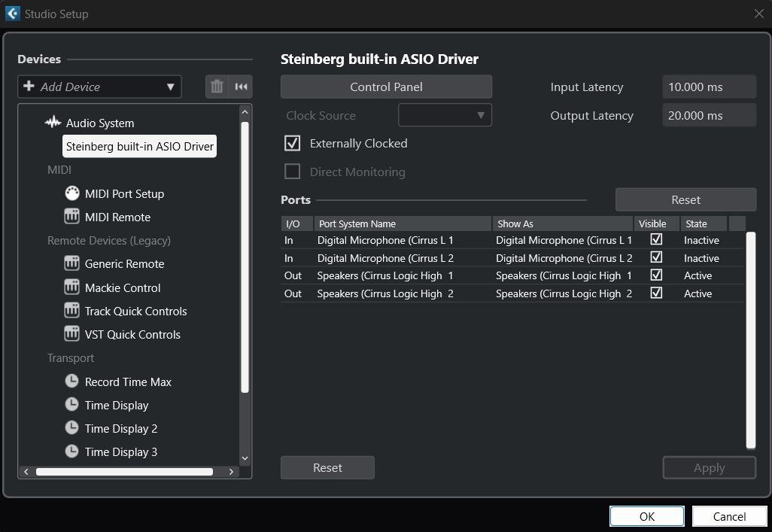Toggle visibility for Speakers output 1
Viewport: 772px width, 532px height.
[x=656, y=275]
